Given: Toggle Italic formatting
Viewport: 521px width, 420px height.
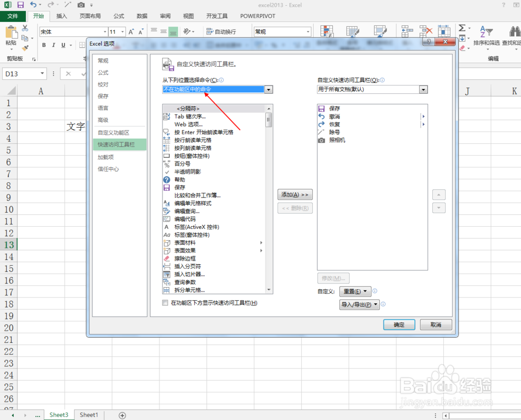Looking at the screenshot, I should click(x=53, y=45).
